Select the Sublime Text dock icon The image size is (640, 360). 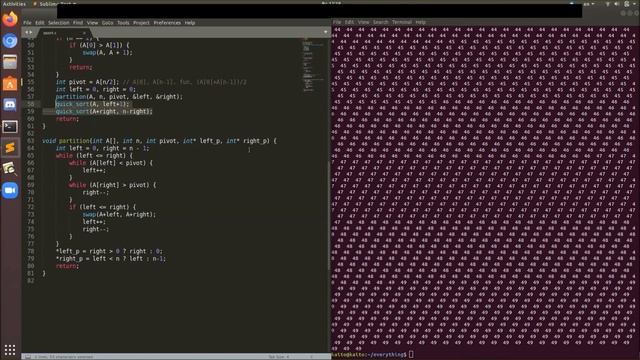pyautogui.click(x=10, y=148)
